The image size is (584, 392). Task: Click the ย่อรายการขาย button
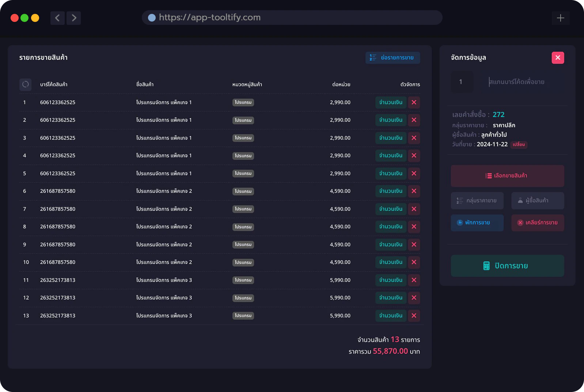coord(393,58)
